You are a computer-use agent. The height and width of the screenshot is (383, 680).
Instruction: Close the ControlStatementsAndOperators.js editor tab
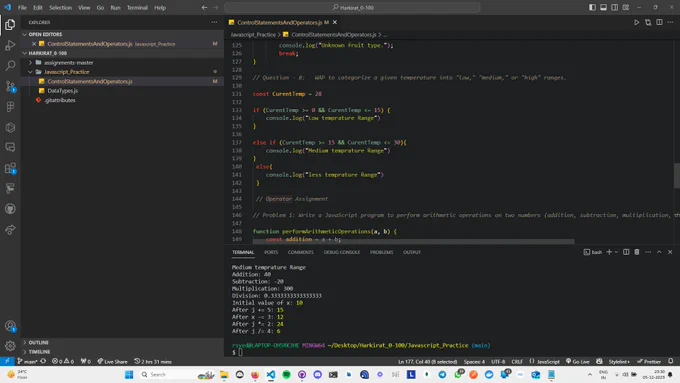tap(335, 22)
